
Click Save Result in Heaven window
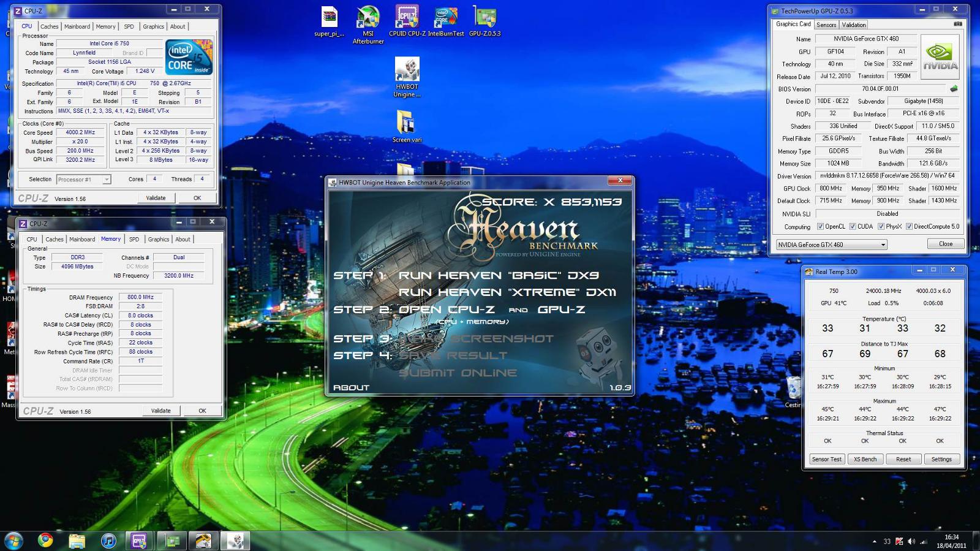[x=453, y=355]
